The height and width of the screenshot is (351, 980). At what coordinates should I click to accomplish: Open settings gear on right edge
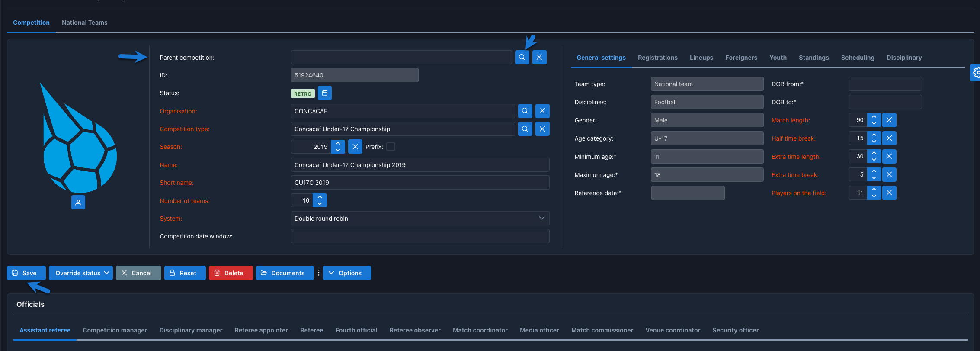976,73
